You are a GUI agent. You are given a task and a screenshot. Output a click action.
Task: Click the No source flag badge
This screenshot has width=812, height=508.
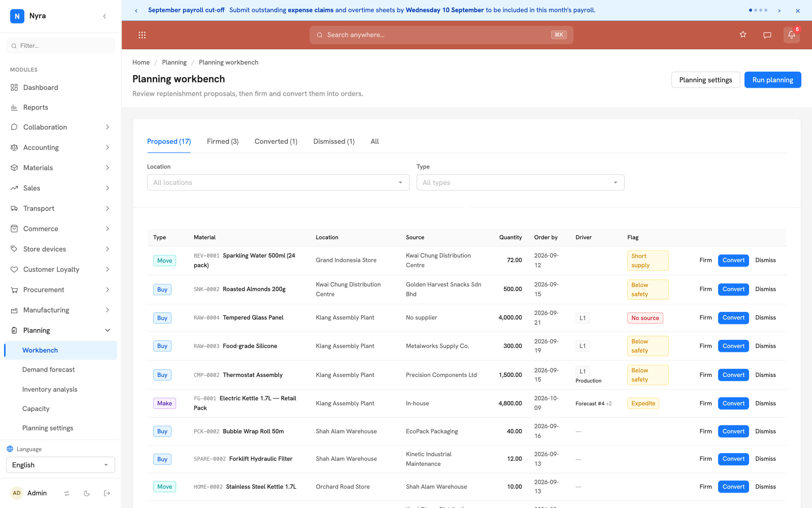pyautogui.click(x=645, y=318)
